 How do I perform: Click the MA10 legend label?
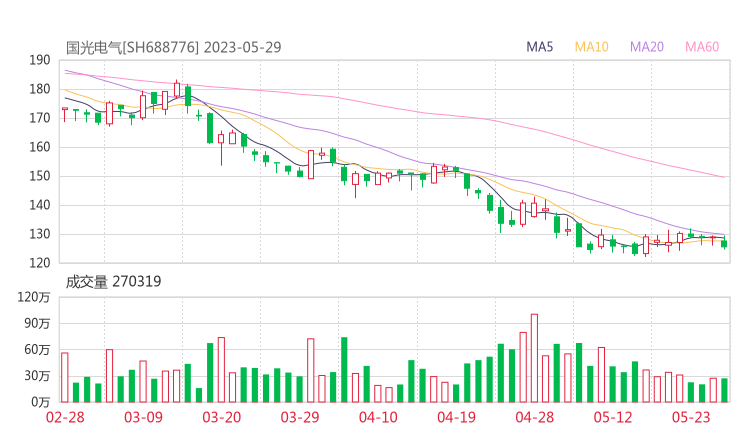coord(591,47)
